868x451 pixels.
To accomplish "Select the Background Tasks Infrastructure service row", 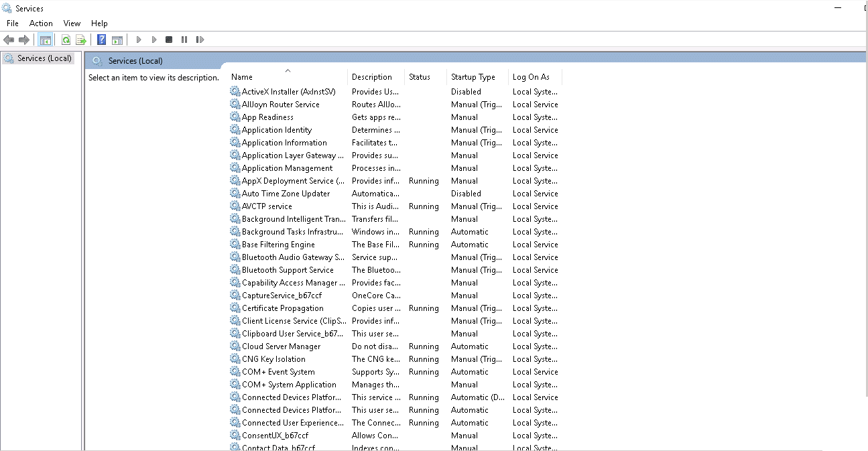I will coord(394,231).
